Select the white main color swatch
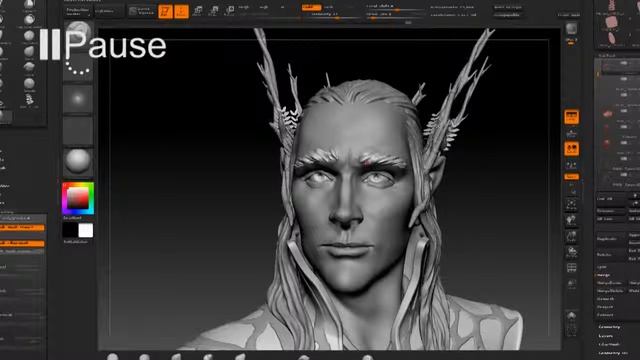This screenshot has height=360, width=640. 86,230
